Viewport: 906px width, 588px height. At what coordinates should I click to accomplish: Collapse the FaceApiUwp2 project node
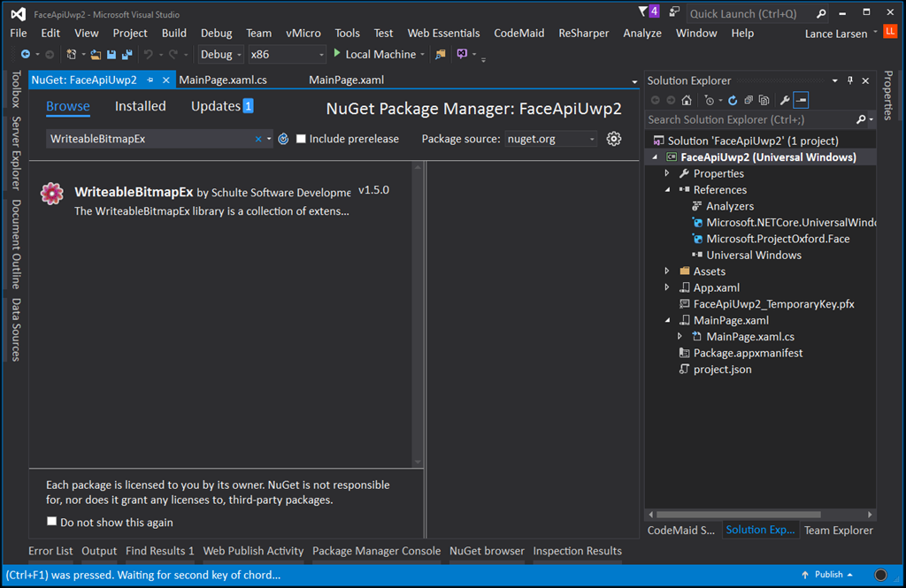pyautogui.click(x=655, y=157)
